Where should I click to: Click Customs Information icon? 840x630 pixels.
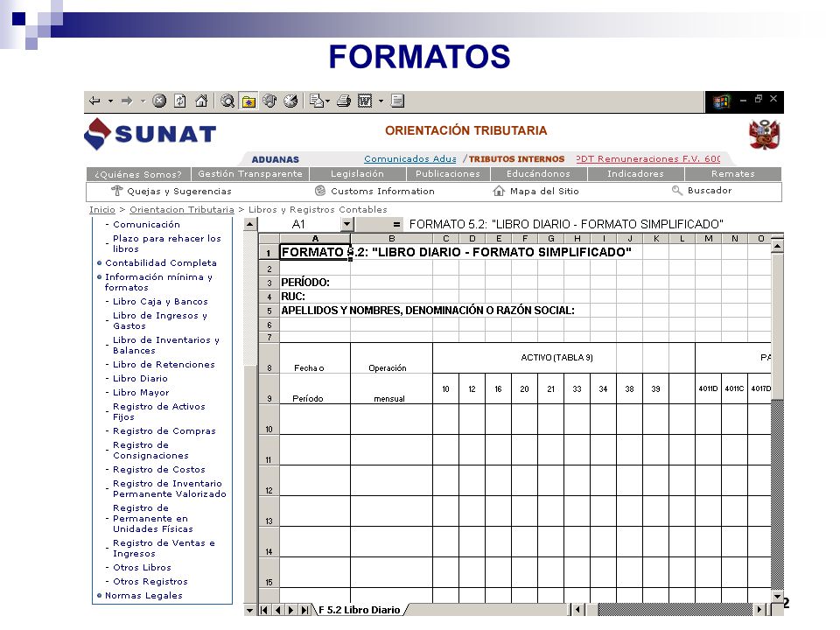pos(320,191)
